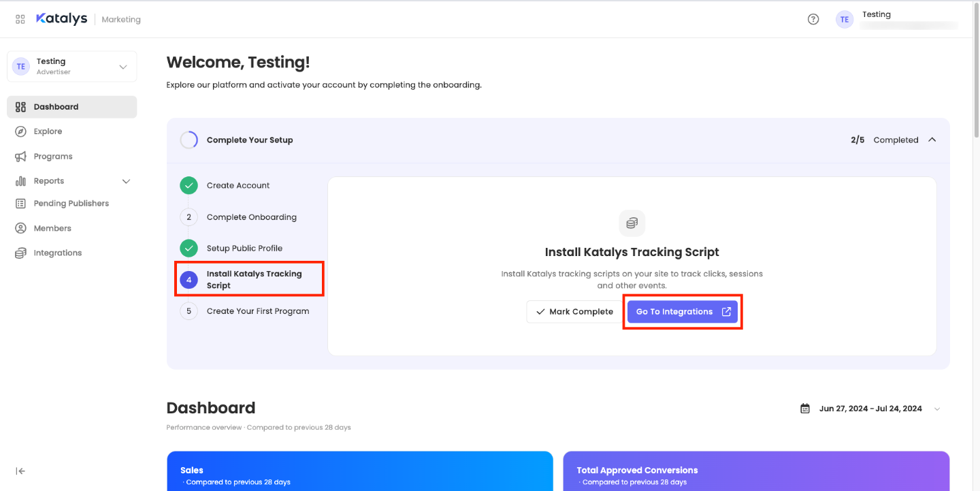
Task: Click the Pending Publishers list icon
Action: (20, 204)
